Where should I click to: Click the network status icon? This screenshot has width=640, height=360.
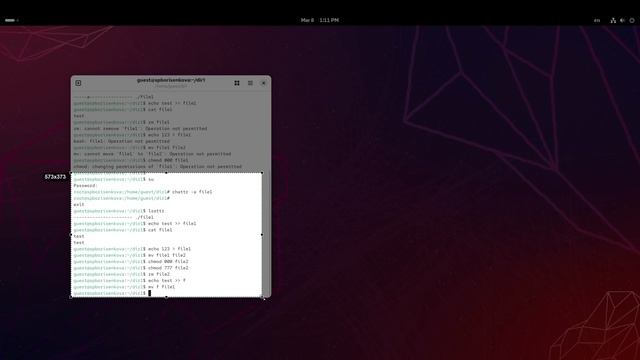pyautogui.click(x=613, y=20)
